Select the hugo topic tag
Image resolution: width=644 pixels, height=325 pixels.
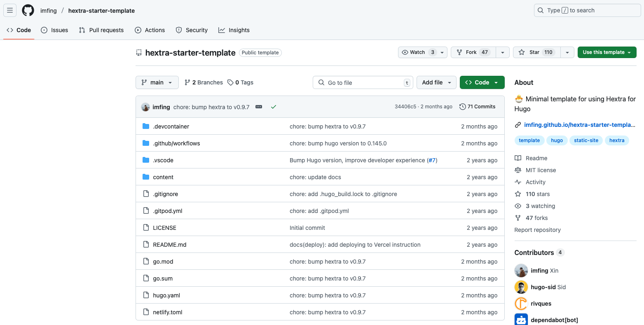(x=557, y=140)
